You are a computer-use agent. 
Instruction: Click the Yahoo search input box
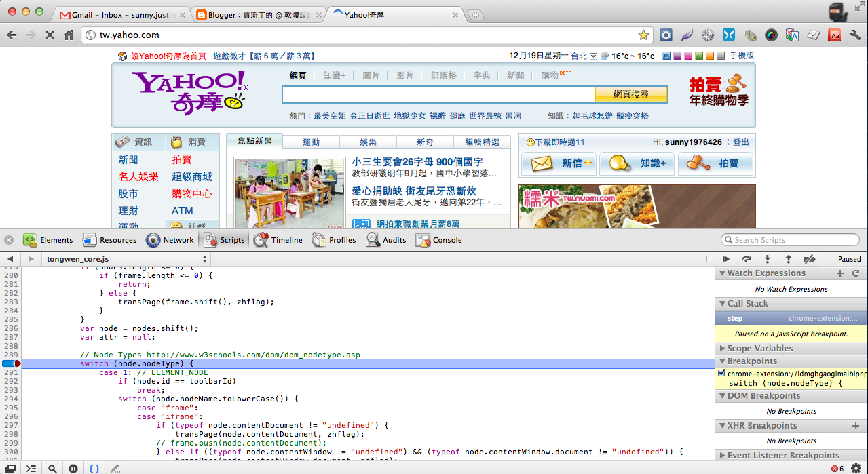click(438, 94)
